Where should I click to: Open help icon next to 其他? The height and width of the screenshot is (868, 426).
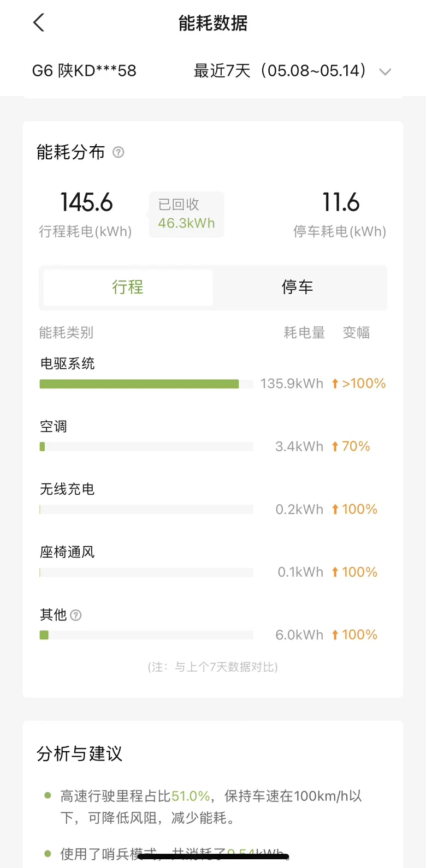[76, 615]
